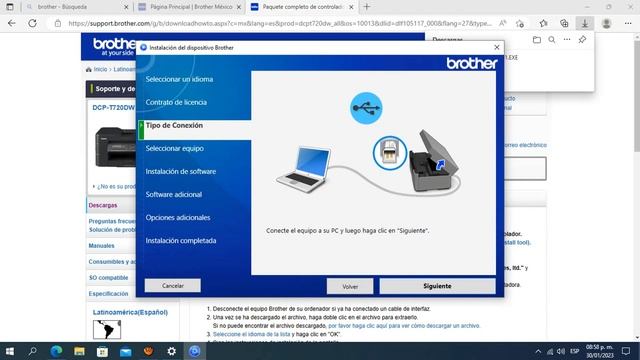Select 'Seleccionar un idioma' step
640x360 pixels.
[179, 79]
